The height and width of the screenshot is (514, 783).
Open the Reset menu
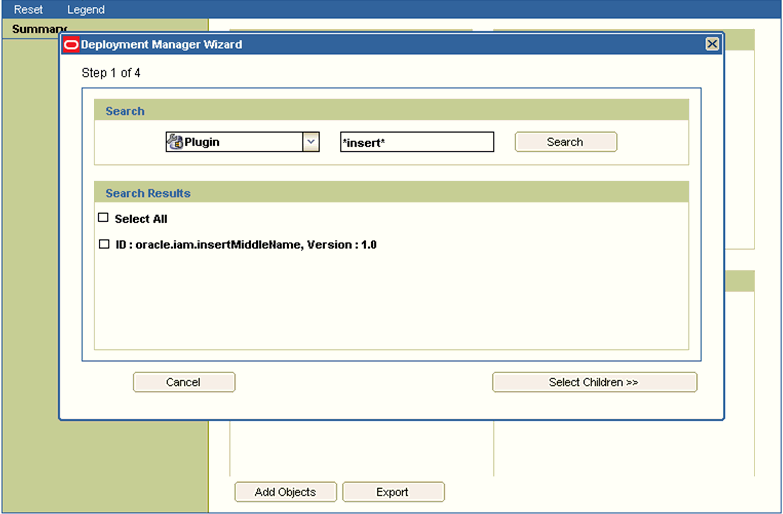pos(28,9)
